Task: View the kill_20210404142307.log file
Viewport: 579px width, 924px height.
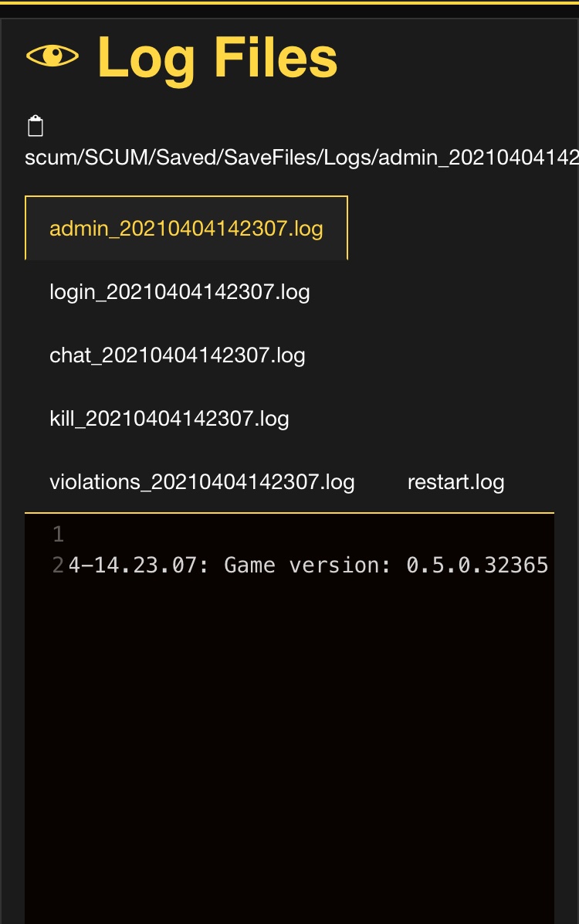Action: pos(169,419)
